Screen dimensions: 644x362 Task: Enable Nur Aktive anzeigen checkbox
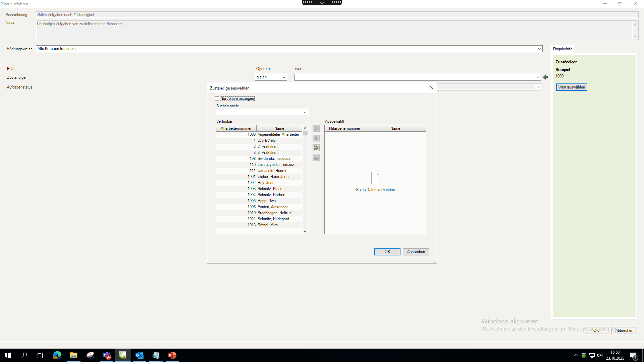[217, 99]
